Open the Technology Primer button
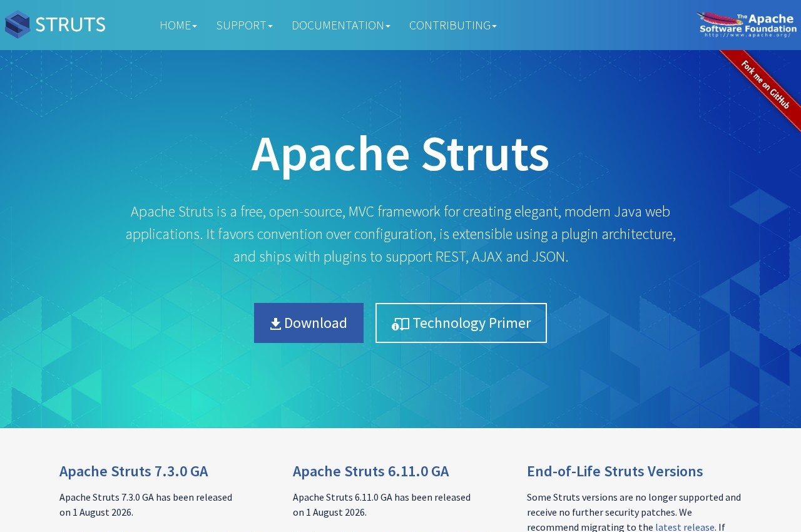This screenshot has height=532, width=801. pyautogui.click(x=461, y=323)
